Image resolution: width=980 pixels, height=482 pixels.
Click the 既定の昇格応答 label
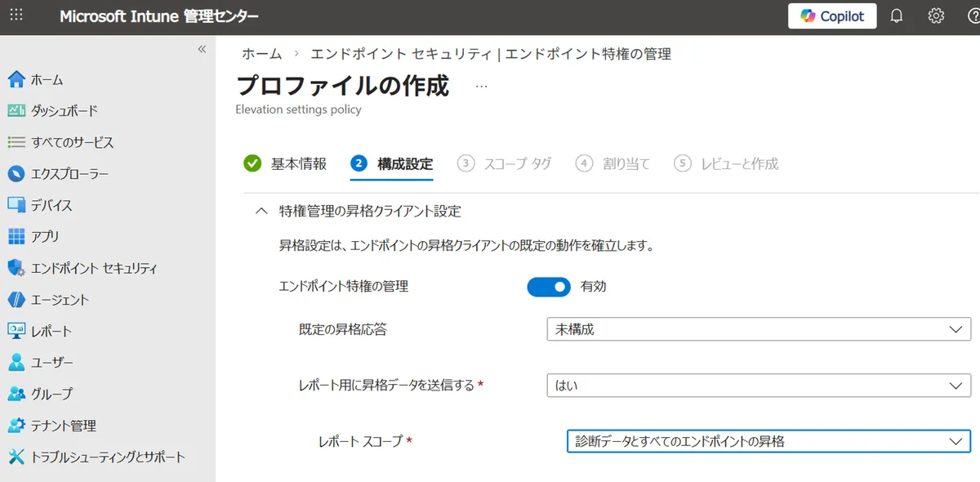tap(343, 329)
